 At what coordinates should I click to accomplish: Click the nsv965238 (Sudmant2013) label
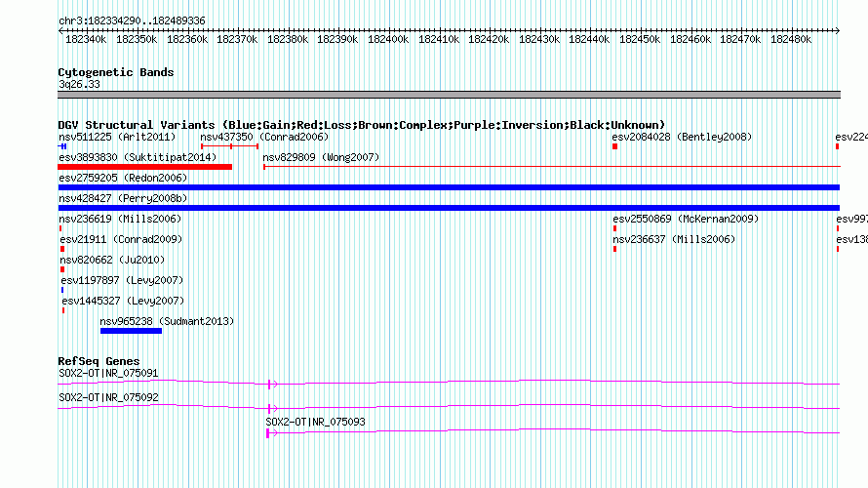[167, 321]
